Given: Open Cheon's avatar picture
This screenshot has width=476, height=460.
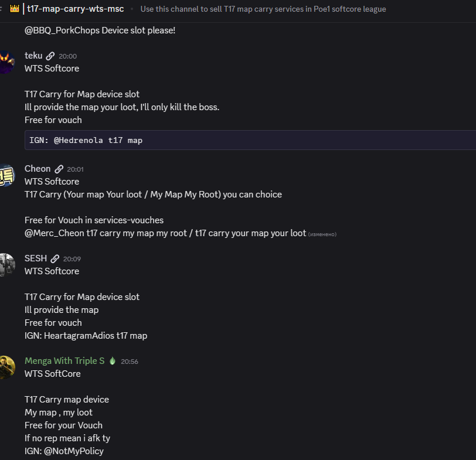Looking at the screenshot, I should click(x=6, y=176).
